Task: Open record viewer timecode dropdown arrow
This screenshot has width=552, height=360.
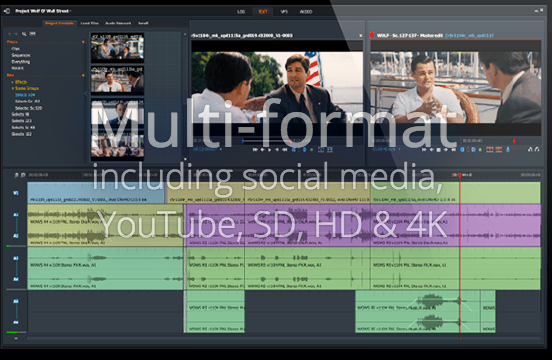Action: (x=399, y=149)
